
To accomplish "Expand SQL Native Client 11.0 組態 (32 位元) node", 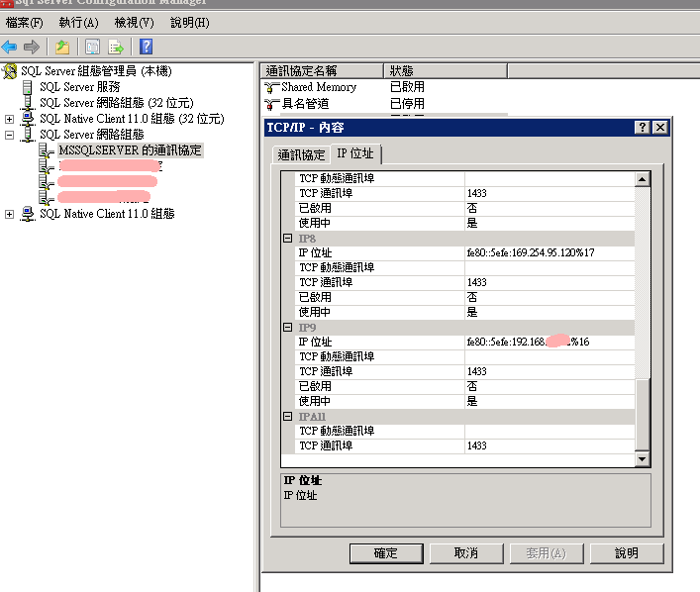I will tap(9, 119).
